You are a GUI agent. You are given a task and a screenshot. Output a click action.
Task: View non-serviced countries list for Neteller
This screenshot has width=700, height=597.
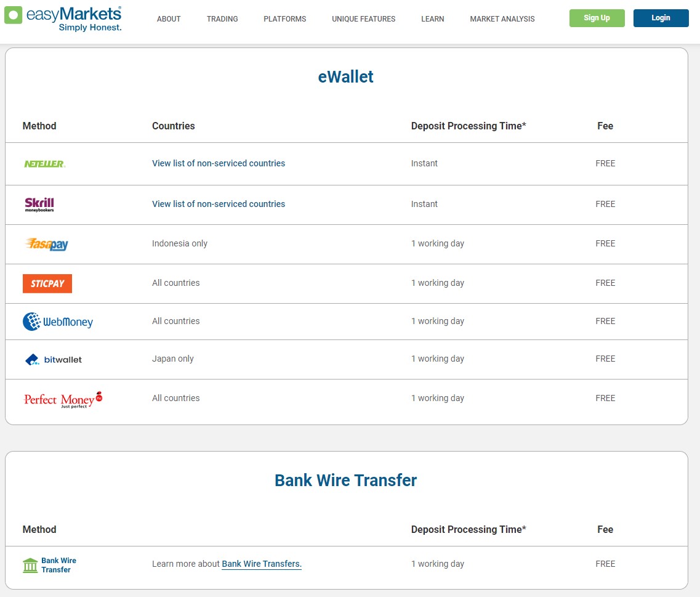coord(219,163)
